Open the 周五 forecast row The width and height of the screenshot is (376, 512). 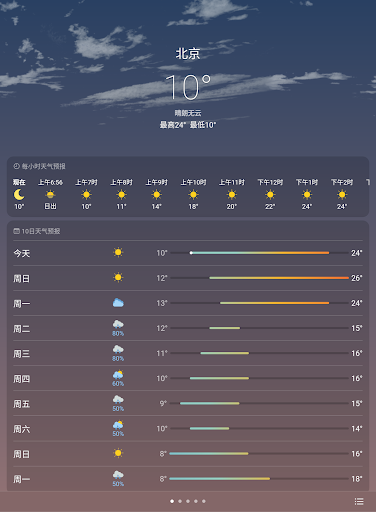(x=188, y=403)
